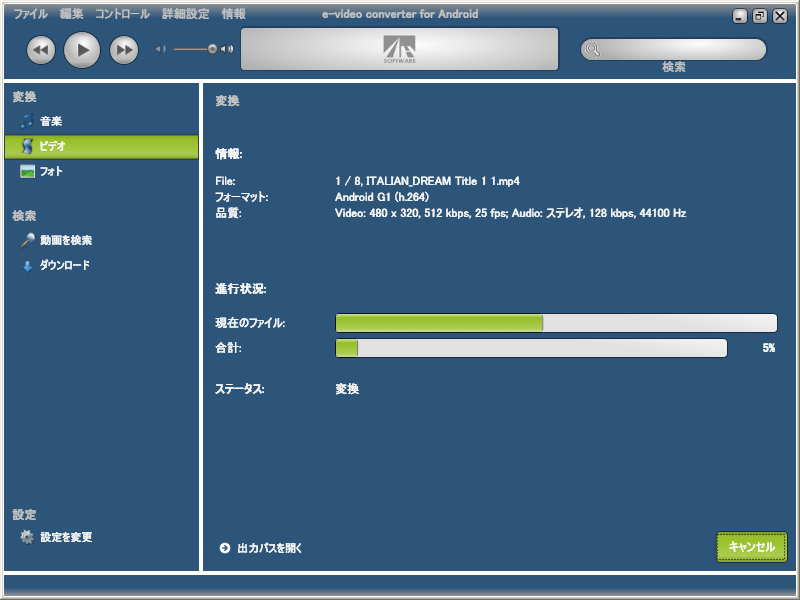Click the low volume speaker icon
Image resolution: width=800 pixels, height=600 pixels.
pyautogui.click(x=161, y=49)
